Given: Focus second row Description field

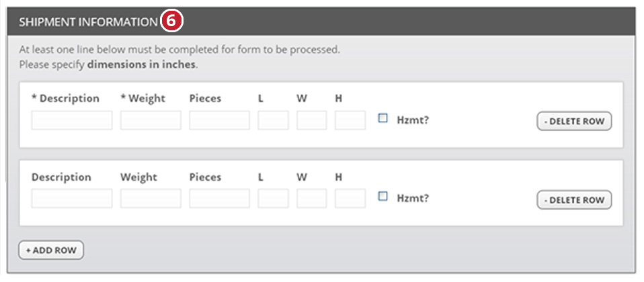Looking at the screenshot, I should [72, 199].
